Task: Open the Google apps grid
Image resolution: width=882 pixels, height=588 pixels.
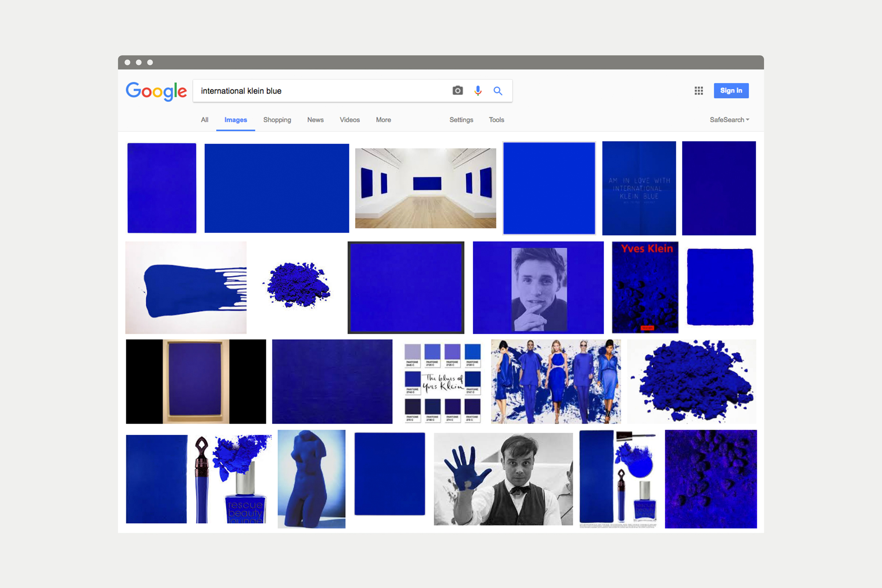Action: tap(699, 91)
